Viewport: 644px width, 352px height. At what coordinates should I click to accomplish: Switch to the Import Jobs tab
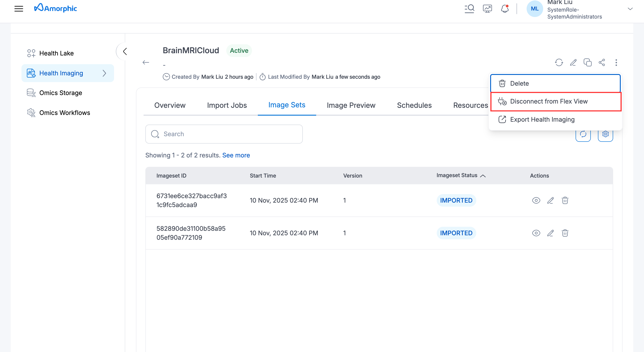tap(227, 105)
